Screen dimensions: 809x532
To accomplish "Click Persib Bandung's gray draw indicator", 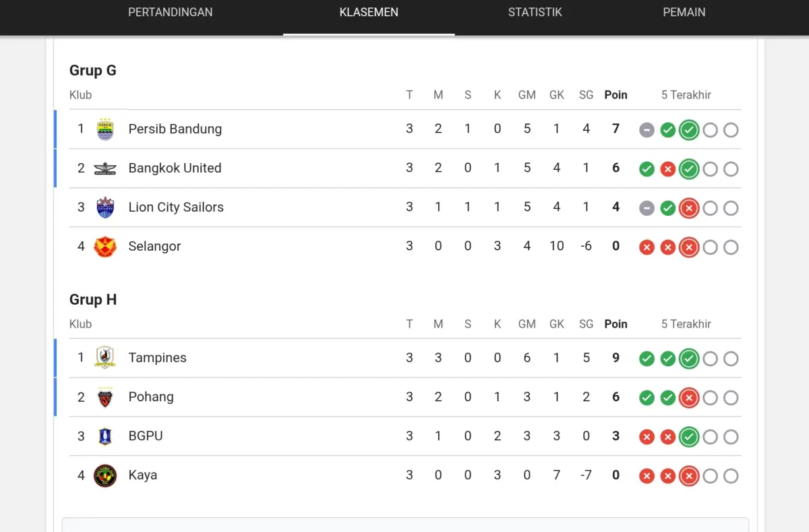I will (647, 129).
